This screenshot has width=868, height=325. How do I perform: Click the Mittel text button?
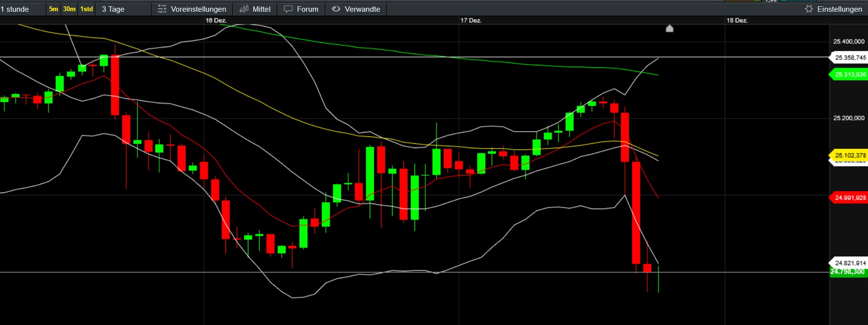[x=262, y=9]
